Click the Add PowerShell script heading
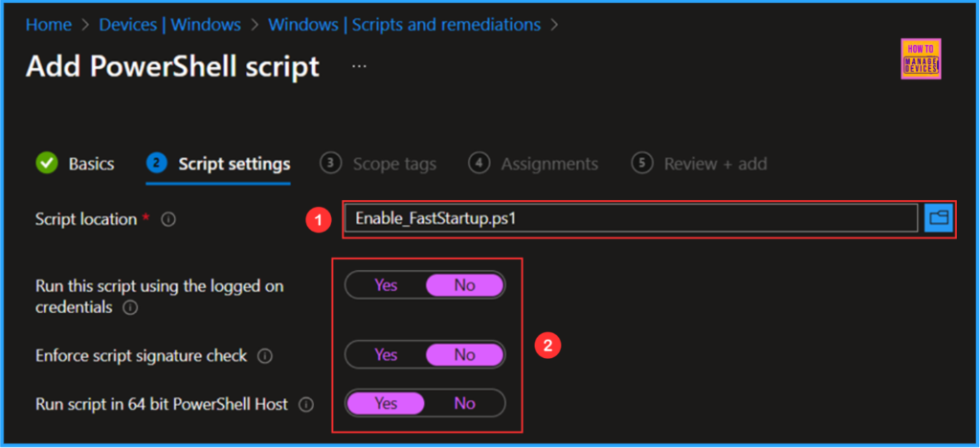 tap(172, 66)
